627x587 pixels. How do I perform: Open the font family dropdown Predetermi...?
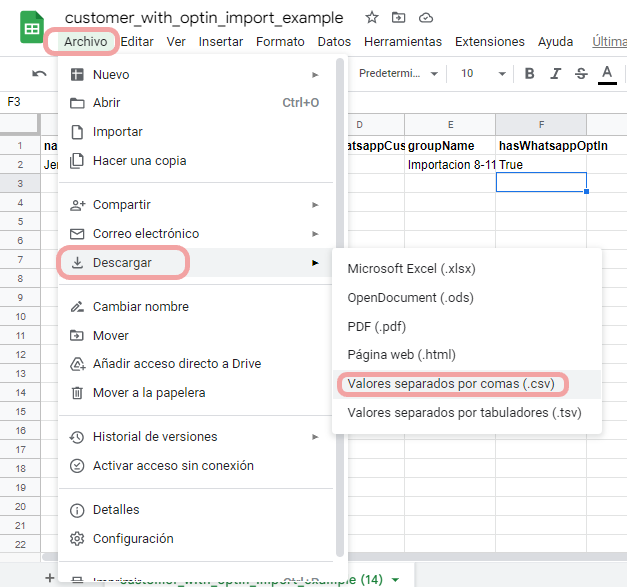point(398,74)
